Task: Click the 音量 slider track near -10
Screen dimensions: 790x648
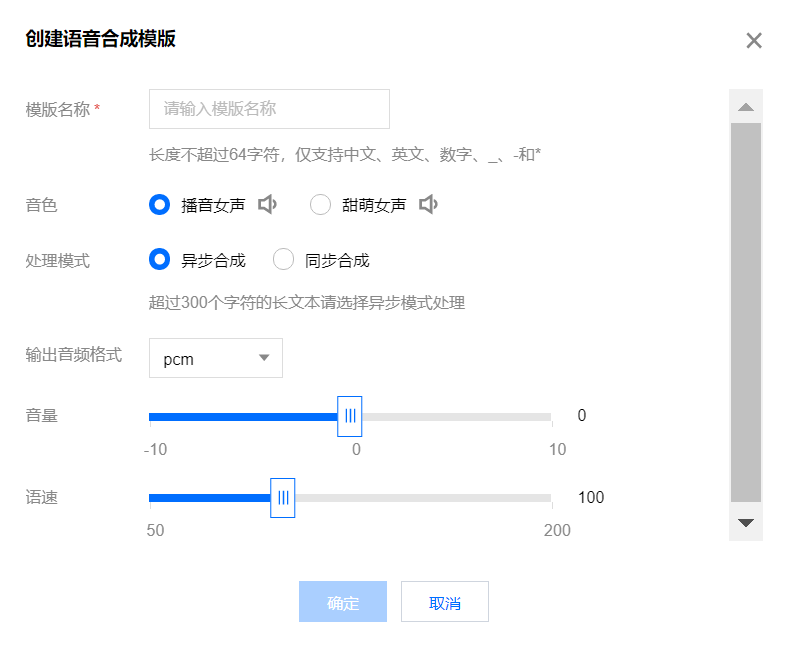Action: coord(154,417)
